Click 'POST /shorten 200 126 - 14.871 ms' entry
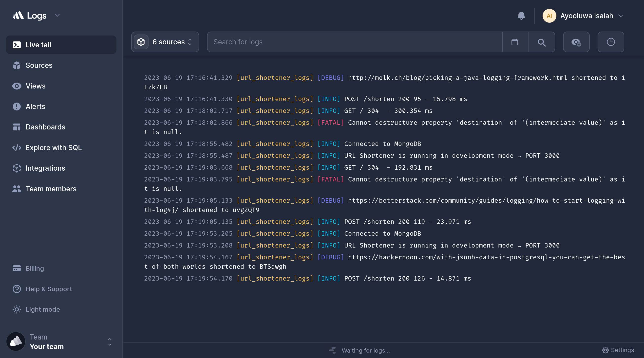The image size is (644, 358). point(408,279)
